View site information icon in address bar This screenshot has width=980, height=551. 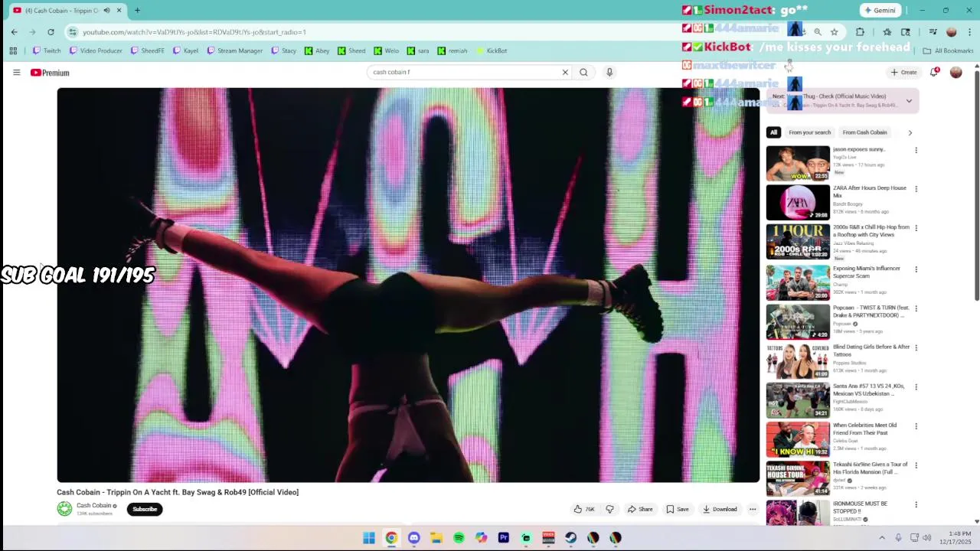tap(73, 31)
